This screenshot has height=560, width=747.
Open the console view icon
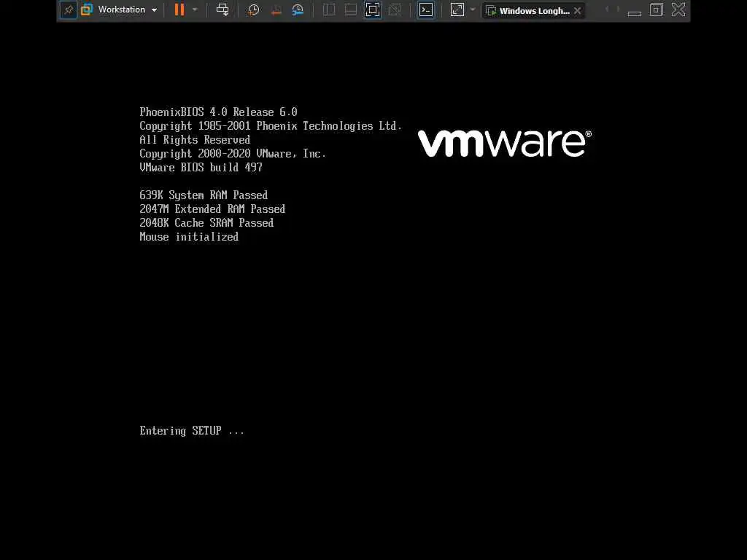426,9
